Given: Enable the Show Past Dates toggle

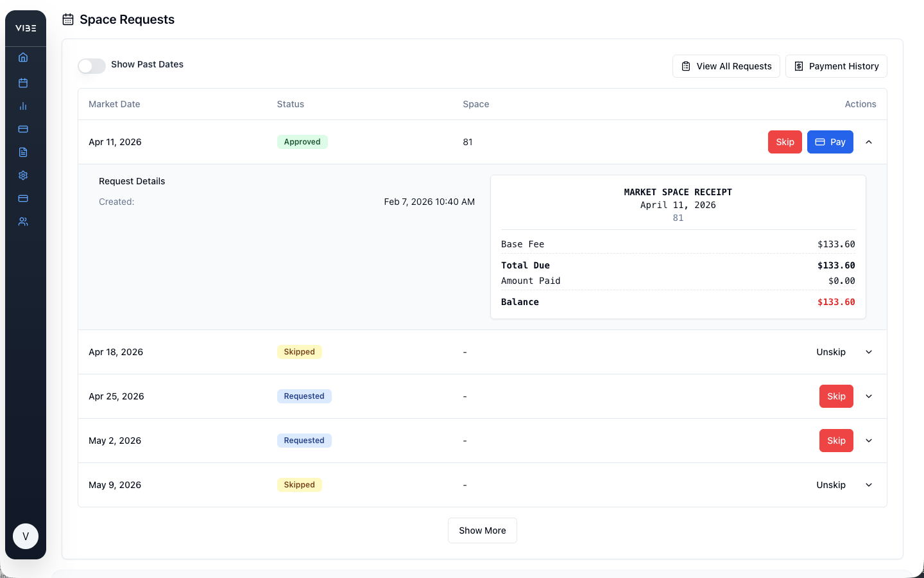Looking at the screenshot, I should pos(91,66).
